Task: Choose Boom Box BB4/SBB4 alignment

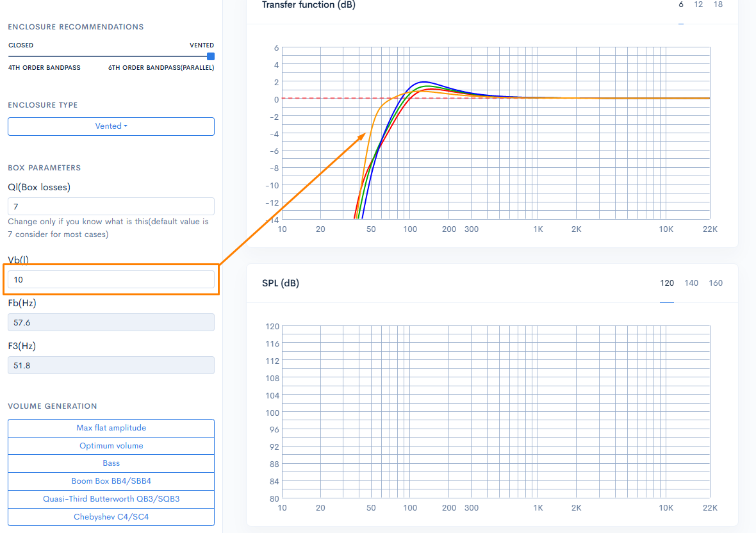Action: 111,481
